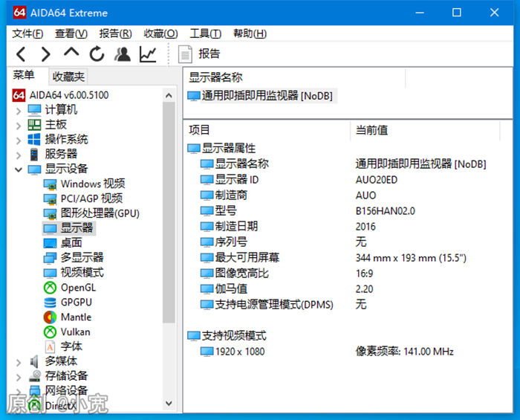The width and height of the screenshot is (520, 420).
Task: Click the Mantle colorful icon
Action: pos(50,317)
